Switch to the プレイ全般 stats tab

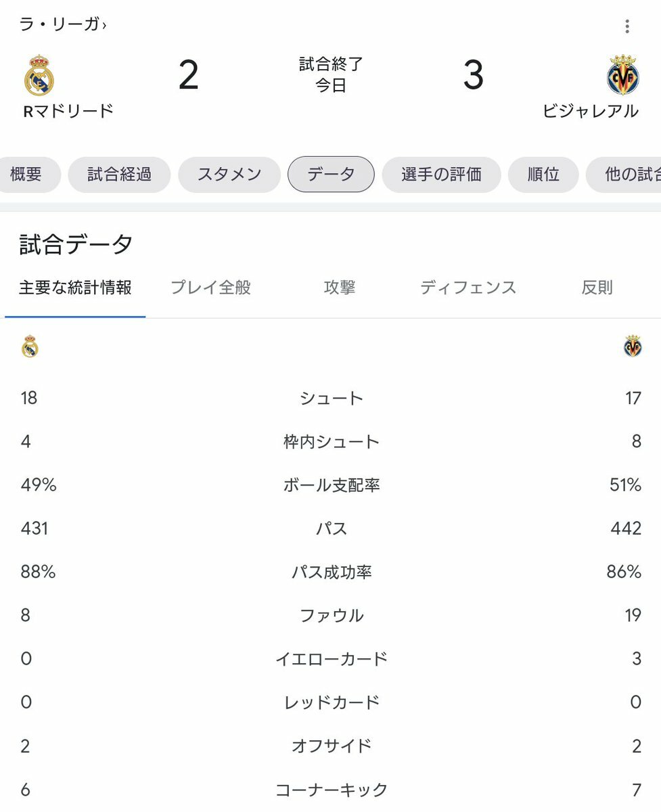point(211,288)
